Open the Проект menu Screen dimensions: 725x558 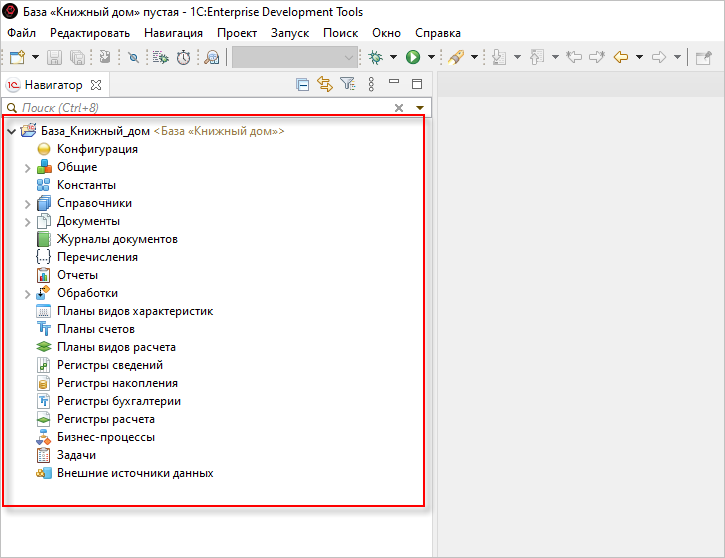pos(236,33)
